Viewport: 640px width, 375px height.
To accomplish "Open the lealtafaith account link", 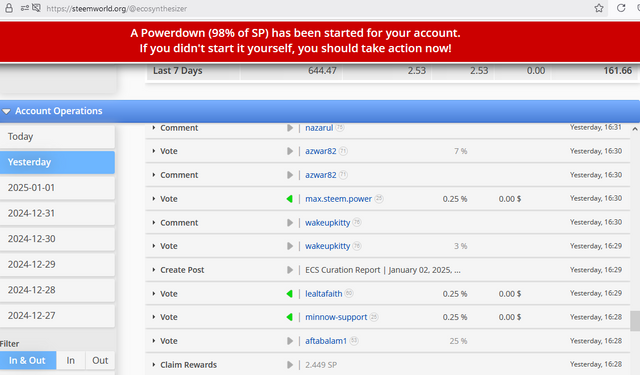I will (324, 294).
